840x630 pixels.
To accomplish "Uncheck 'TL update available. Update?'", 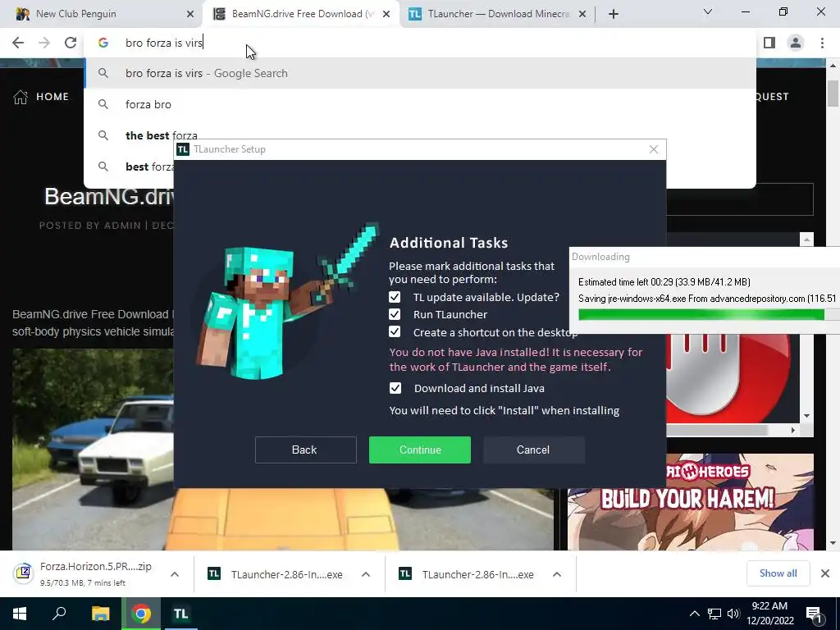I will click(x=395, y=297).
